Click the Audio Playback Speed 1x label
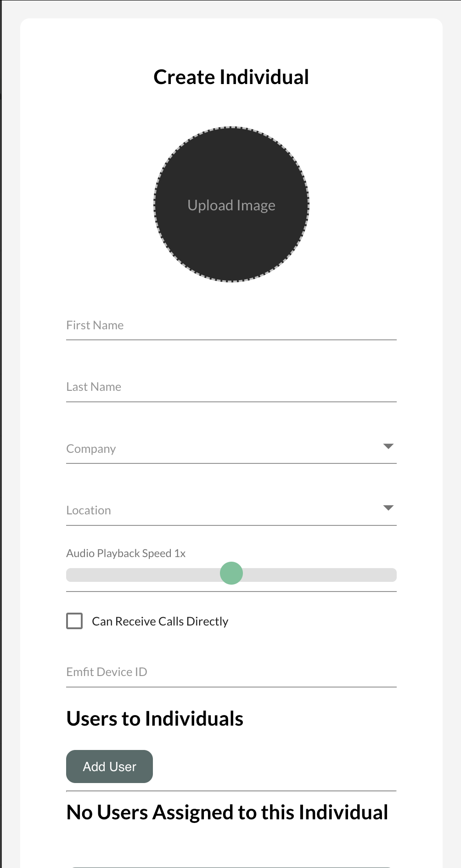This screenshot has width=461, height=868. 126,553
